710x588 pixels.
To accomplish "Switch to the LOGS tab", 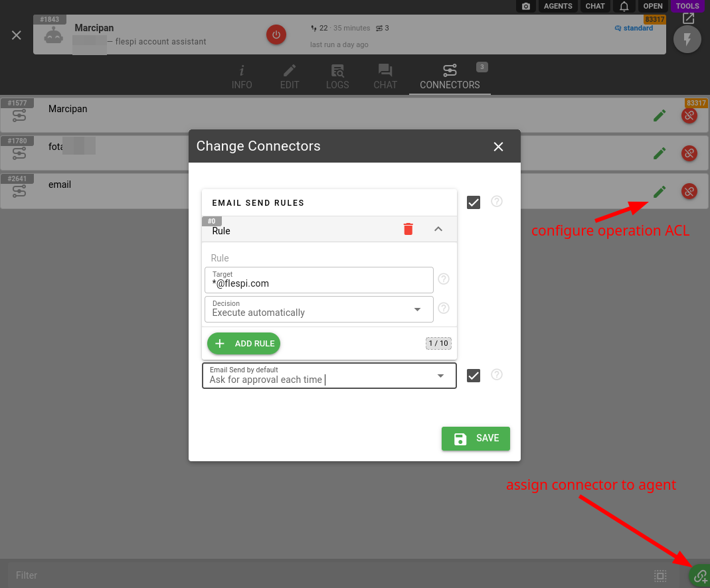I will 337,78.
